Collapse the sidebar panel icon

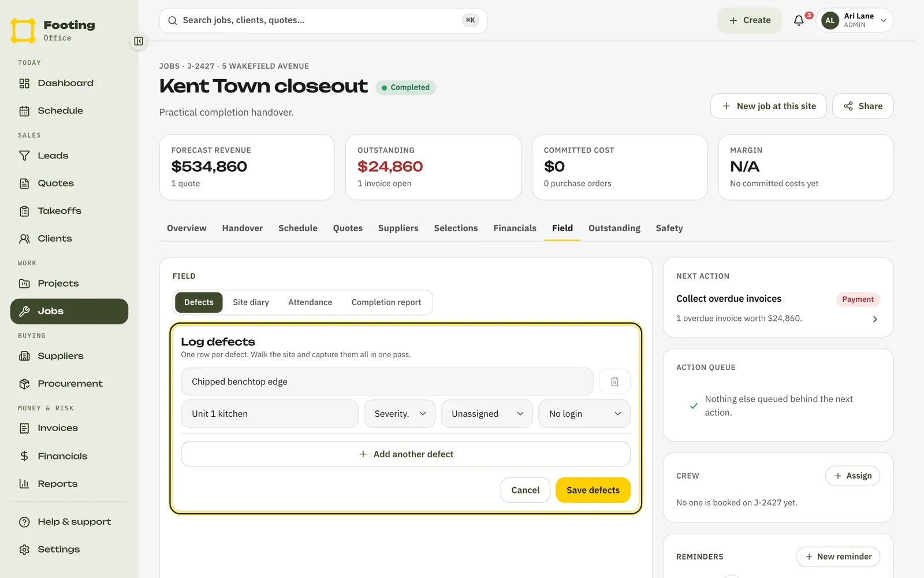(139, 41)
